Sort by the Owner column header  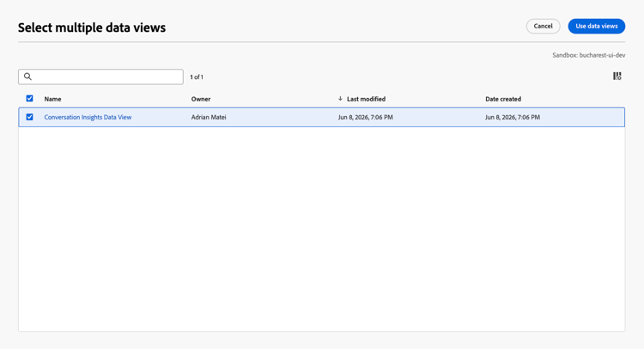tap(201, 99)
